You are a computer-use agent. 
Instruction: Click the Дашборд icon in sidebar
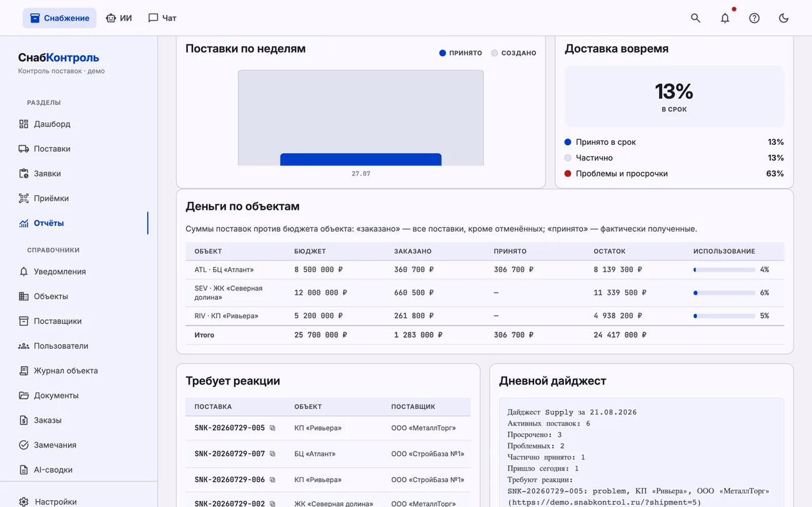click(x=24, y=124)
